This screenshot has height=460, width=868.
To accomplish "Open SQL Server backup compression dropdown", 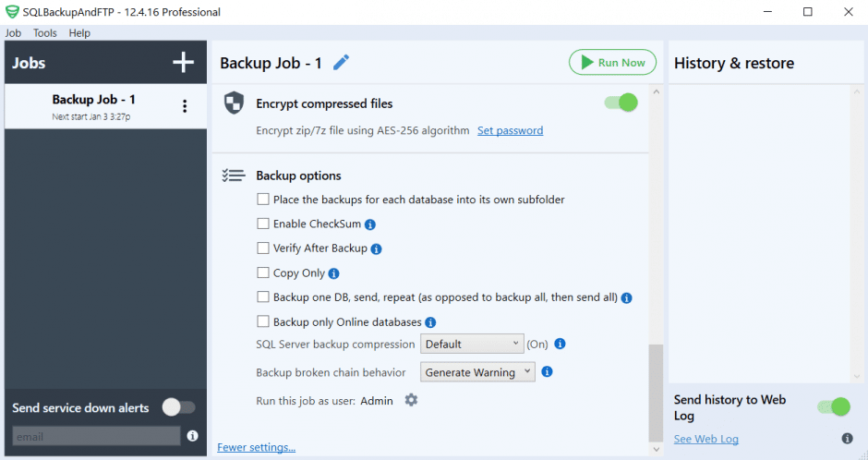I will 472,344.
